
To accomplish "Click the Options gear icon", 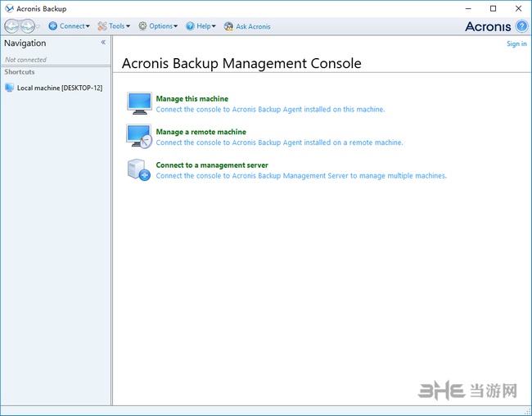I will click(143, 26).
